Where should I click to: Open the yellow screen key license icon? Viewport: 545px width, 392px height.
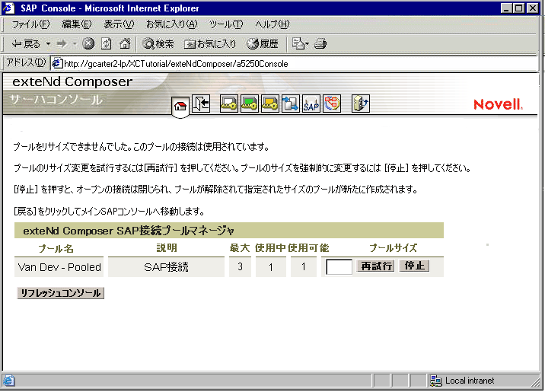tap(270, 104)
